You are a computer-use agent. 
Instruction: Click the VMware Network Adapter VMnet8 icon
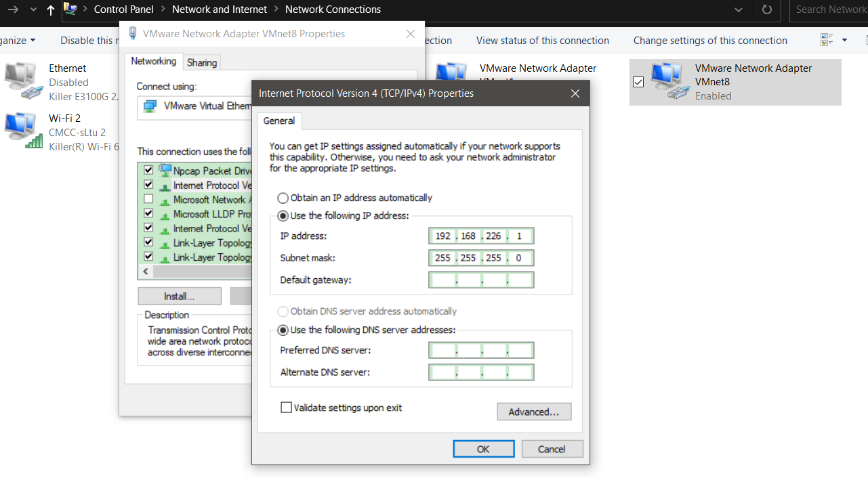click(x=670, y=81)
